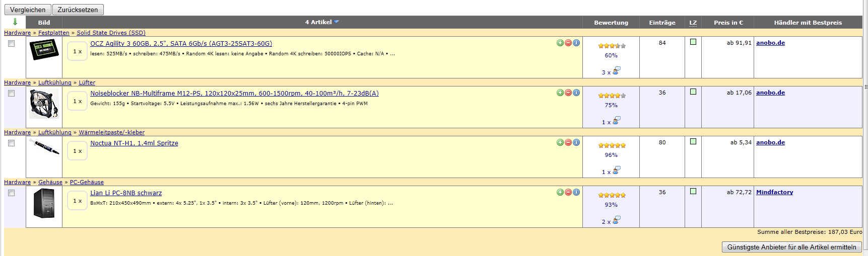Click the Zurücksetzen button
The width and height of the screenshot is (868, 256).
(x=78, y=10)
